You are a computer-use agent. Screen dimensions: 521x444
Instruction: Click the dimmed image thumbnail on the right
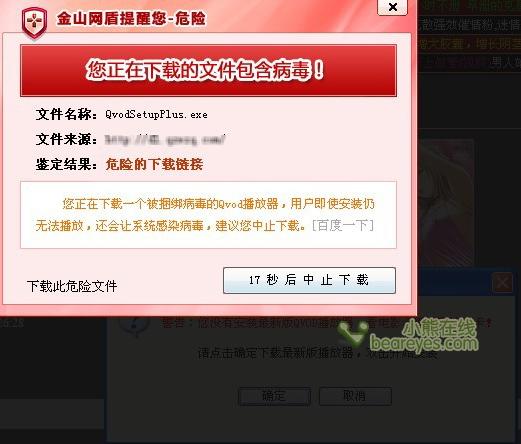coord(446,202)
